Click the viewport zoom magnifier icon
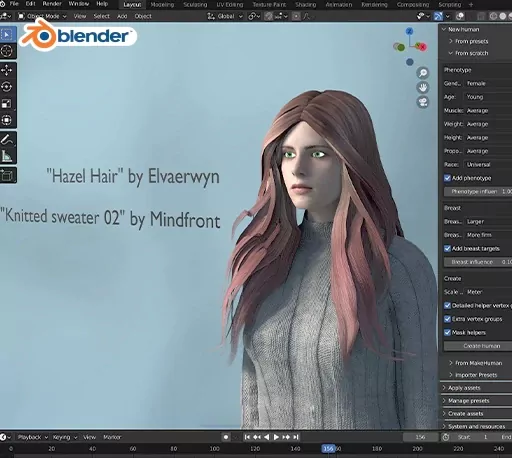Viewport: 512px width, 458px height. point(423,73)
